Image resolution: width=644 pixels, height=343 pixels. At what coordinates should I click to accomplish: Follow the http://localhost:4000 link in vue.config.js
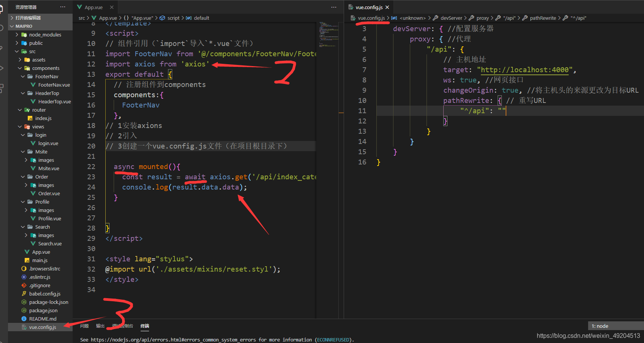pos(525,70)
